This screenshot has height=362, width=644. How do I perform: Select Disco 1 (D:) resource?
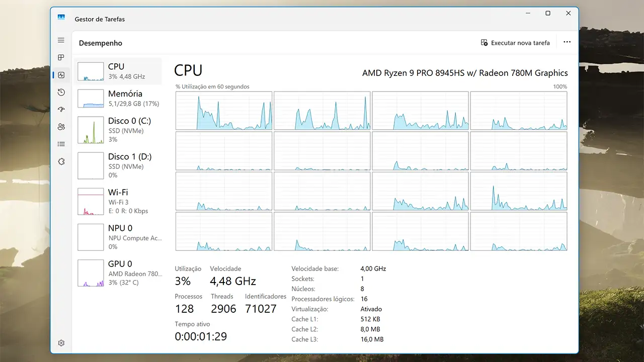(119, 165)
